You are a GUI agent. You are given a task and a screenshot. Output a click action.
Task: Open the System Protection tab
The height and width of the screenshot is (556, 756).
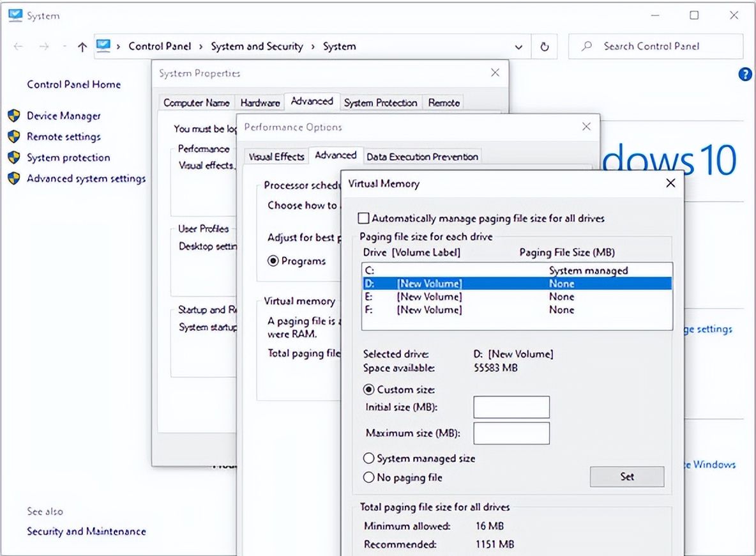380,103
